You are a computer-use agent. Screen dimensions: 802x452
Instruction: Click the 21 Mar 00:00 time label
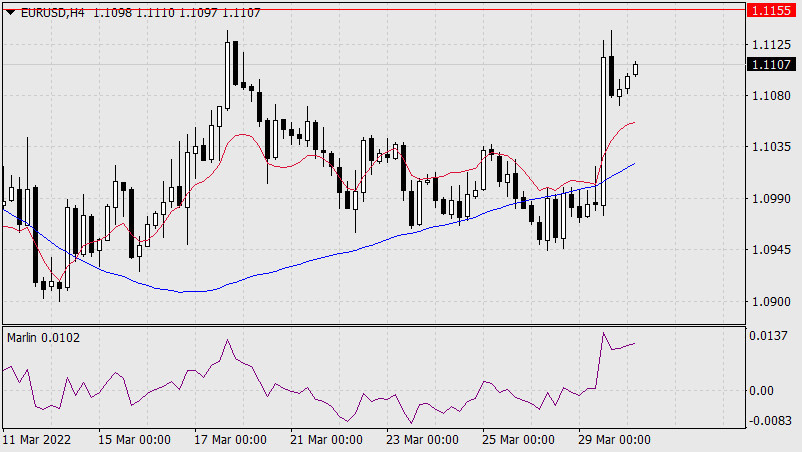pos(326,440)
